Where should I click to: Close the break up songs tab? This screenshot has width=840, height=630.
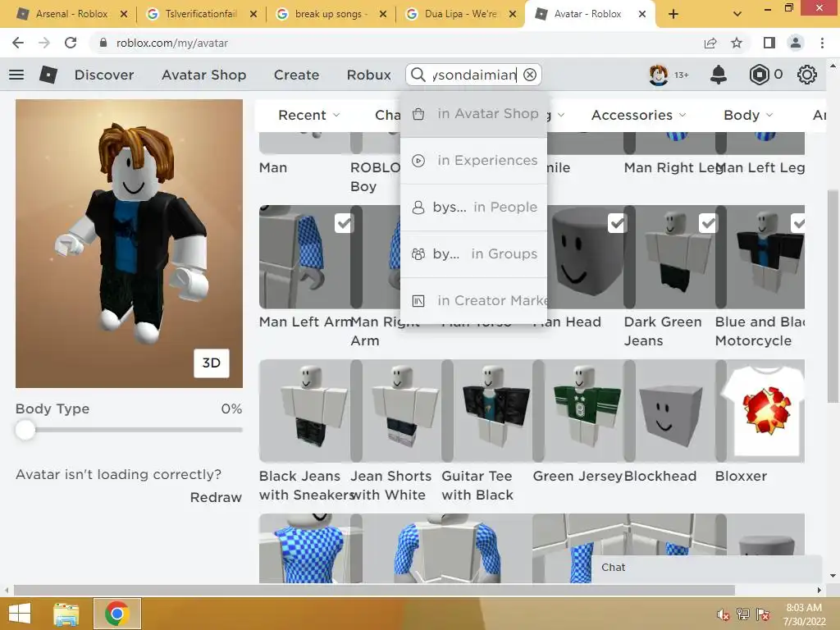pyautogui.click(x=383, y=14)
